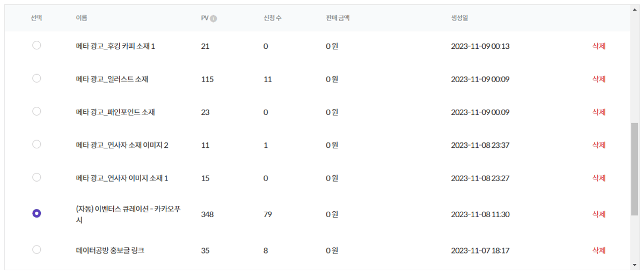Delete 메타 광고_후킹 카피 소재 1 row
This screenshot has height=274, width=644.
[x=599, y=46]
